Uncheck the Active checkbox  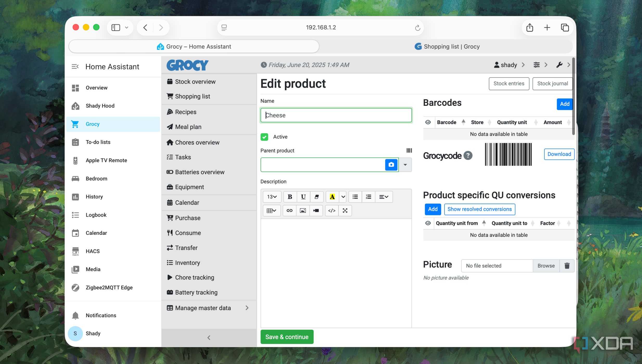click(x=264, y=137)
